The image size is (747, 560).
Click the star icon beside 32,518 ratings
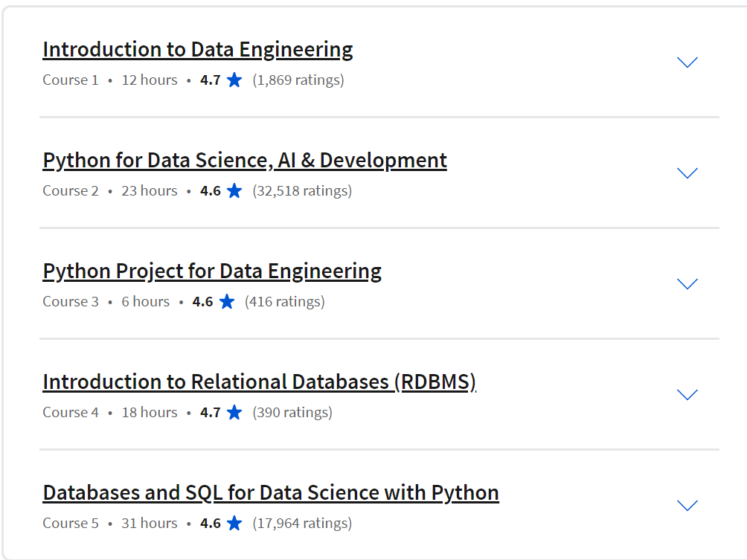[234, 191]
